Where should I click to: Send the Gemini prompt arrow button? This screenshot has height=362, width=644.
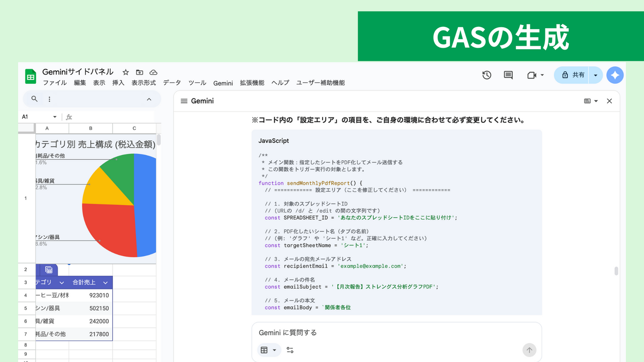point(529,350)
